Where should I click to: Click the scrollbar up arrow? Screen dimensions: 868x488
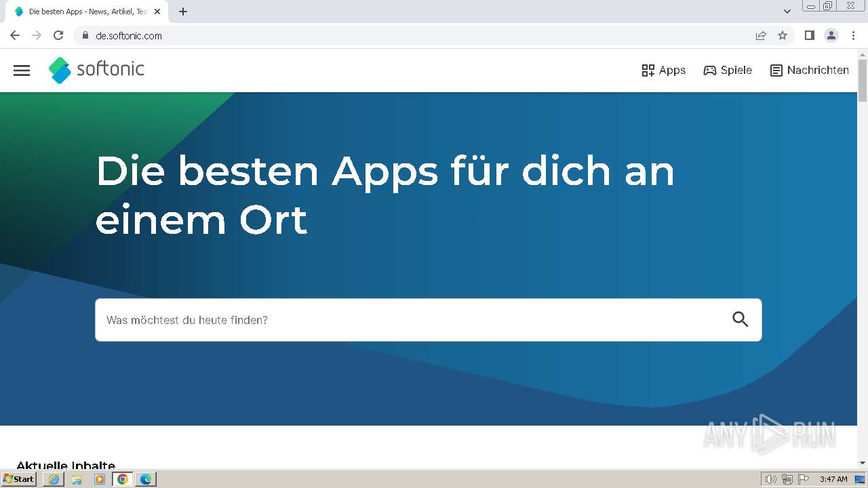pos(863,54)
